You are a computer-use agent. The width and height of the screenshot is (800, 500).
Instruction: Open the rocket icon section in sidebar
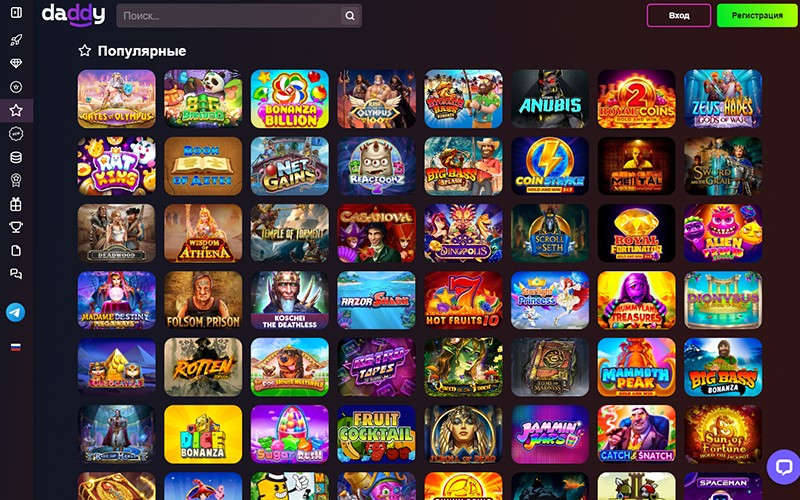point(16,40)
